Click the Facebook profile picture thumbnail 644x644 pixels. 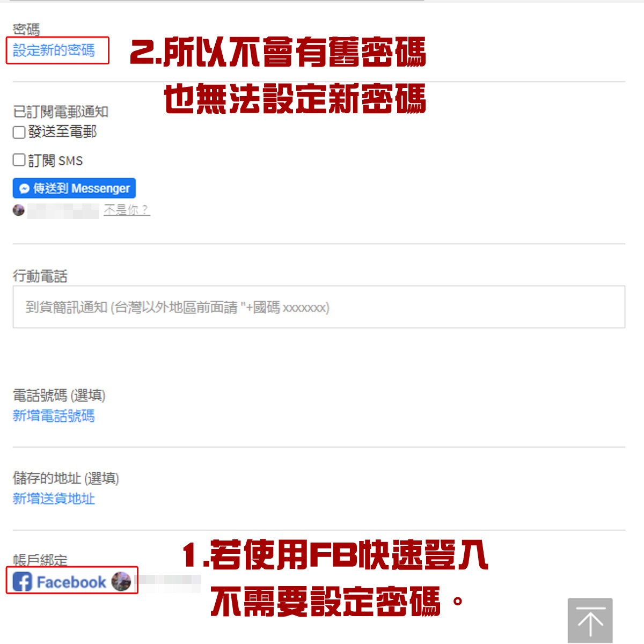(121, 581)
